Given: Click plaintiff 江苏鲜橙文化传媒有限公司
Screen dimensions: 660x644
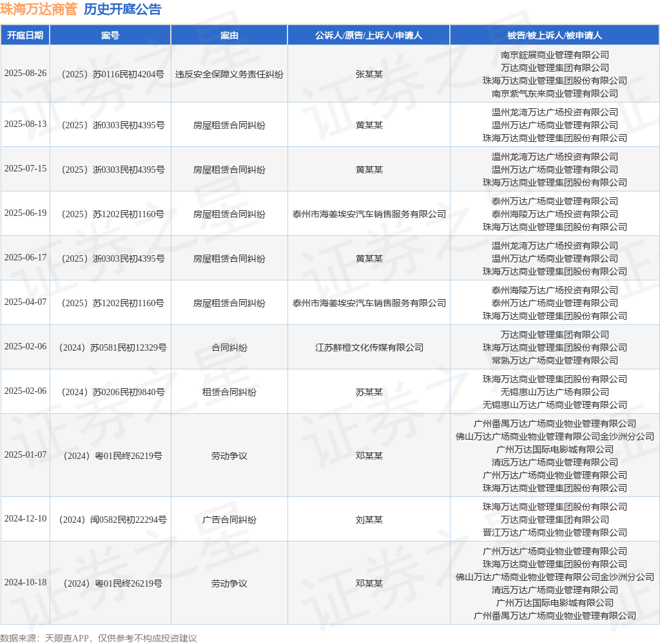Looking at the screenshot, I should point(369,347).
